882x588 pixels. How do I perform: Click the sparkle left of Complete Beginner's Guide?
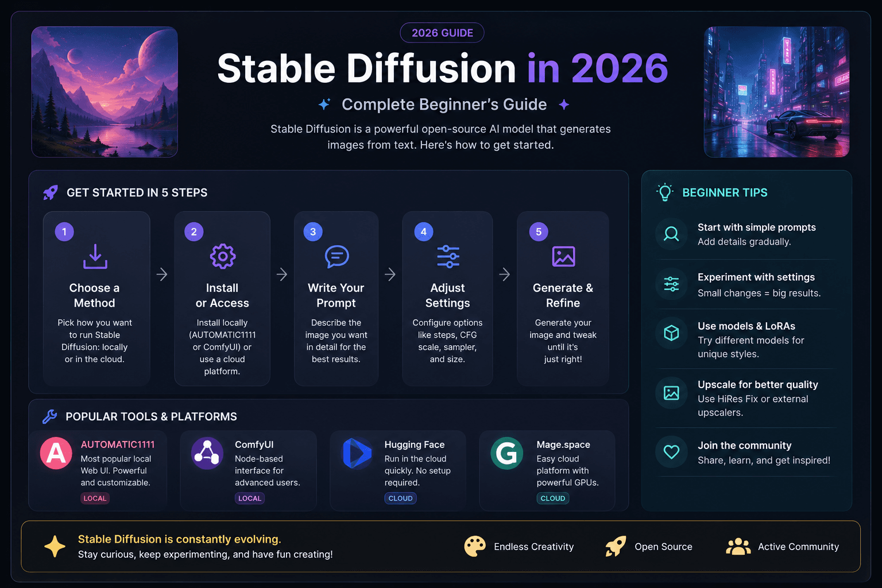tap(324, 104)
